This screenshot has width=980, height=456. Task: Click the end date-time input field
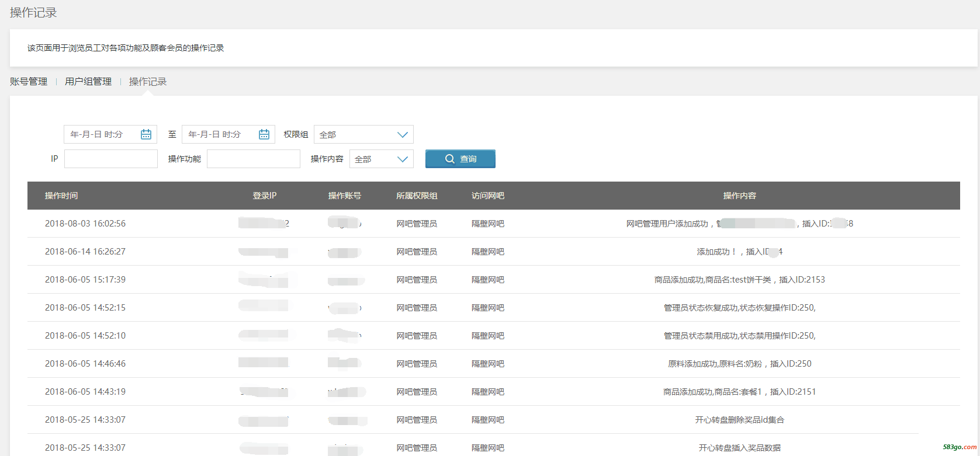(228, 134)
